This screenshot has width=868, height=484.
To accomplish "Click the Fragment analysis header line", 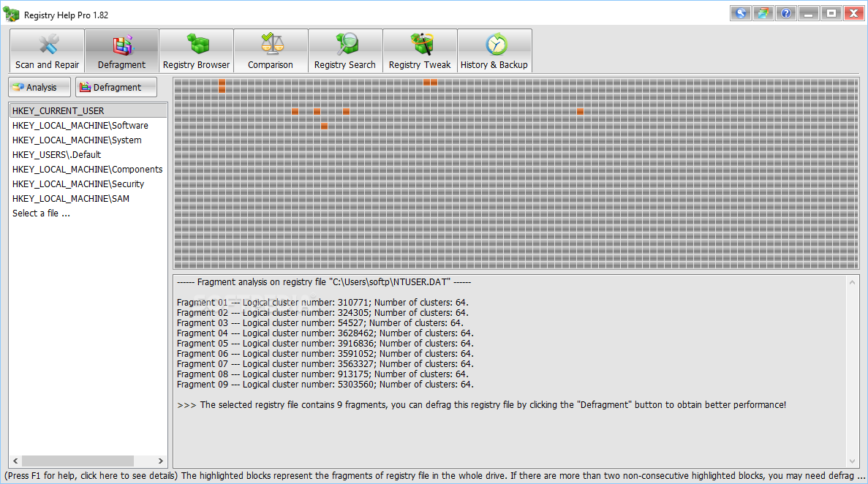I will coord(324,282).
